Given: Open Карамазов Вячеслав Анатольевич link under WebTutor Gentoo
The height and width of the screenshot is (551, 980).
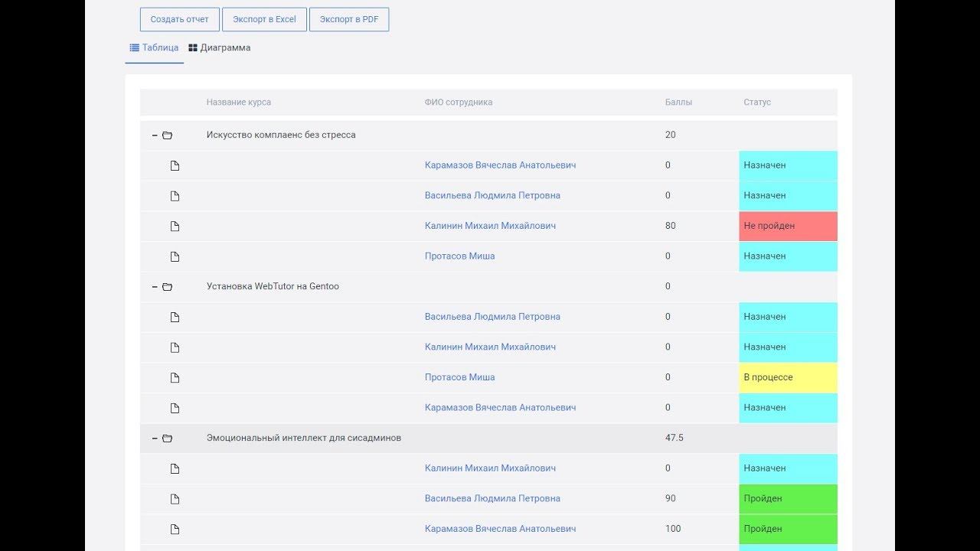Looking at the screenshot, I should (x=500, y=407).
